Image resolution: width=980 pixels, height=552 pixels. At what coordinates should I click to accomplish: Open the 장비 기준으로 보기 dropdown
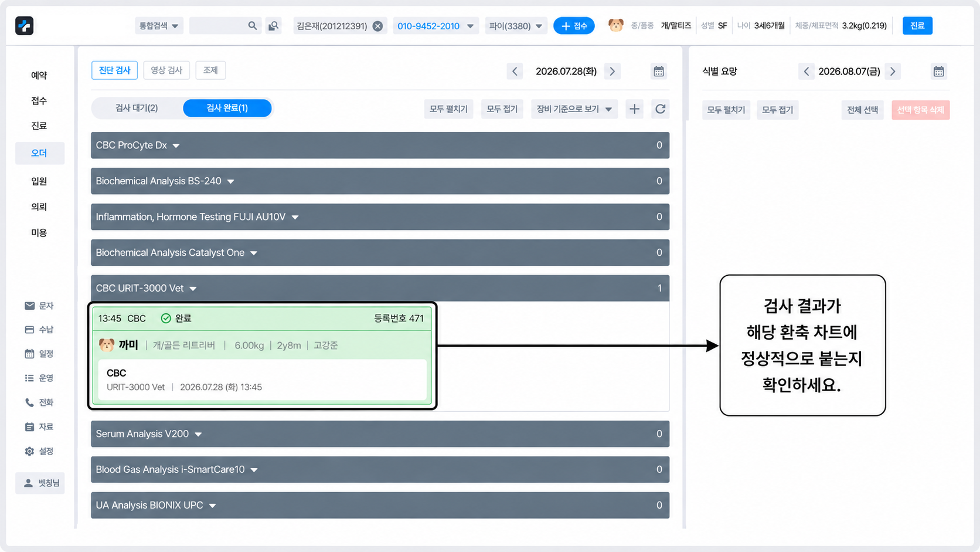click(574, 109)
